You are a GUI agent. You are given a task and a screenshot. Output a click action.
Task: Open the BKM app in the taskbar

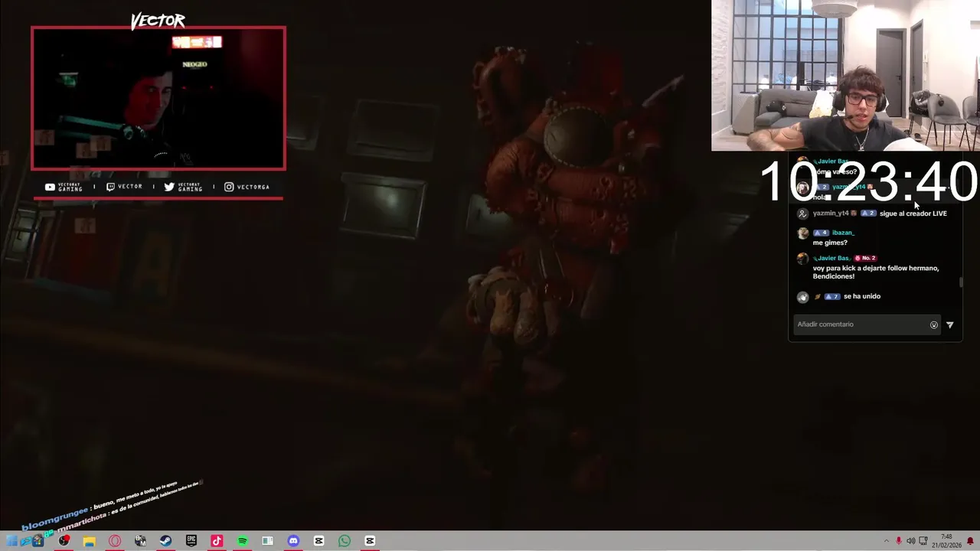pos(140,541)
